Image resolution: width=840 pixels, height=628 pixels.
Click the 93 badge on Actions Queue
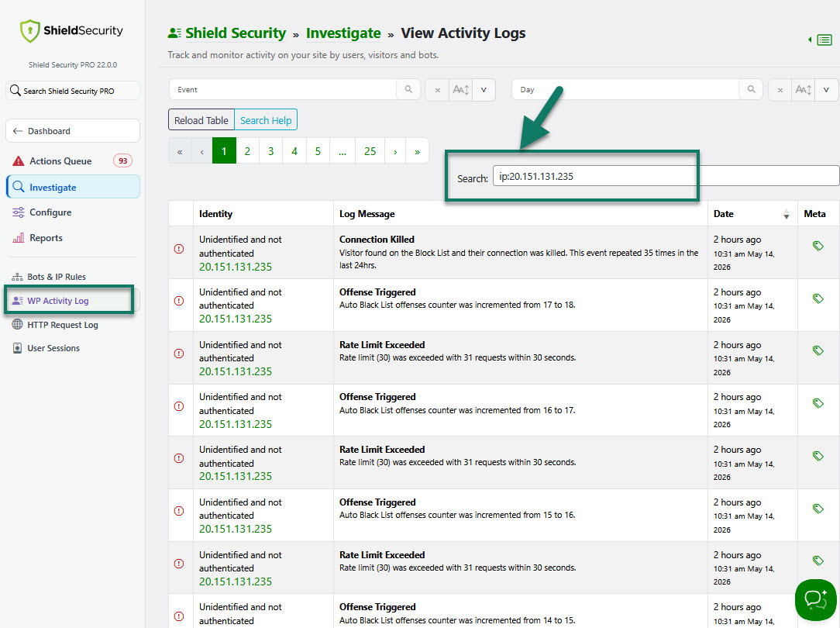122,160
